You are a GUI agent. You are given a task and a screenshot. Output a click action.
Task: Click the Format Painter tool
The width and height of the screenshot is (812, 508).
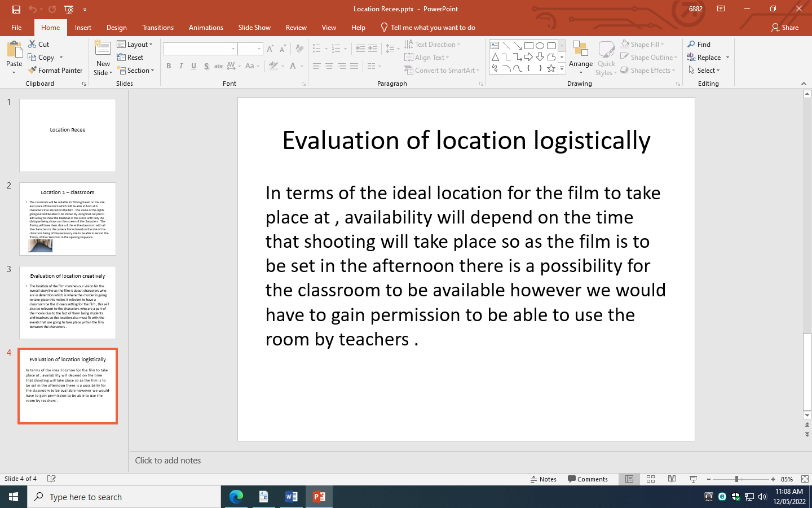tap(55, 71)
